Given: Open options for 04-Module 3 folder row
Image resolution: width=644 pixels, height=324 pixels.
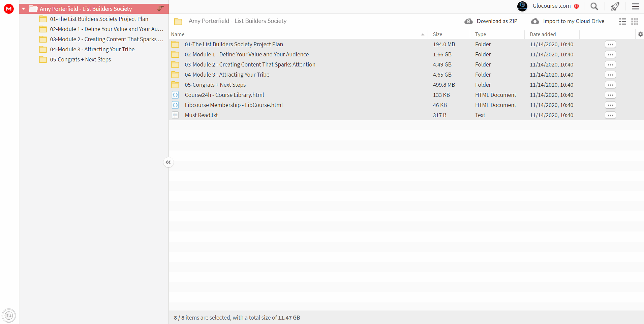Looking at the screenshot, I should point(610,75).
